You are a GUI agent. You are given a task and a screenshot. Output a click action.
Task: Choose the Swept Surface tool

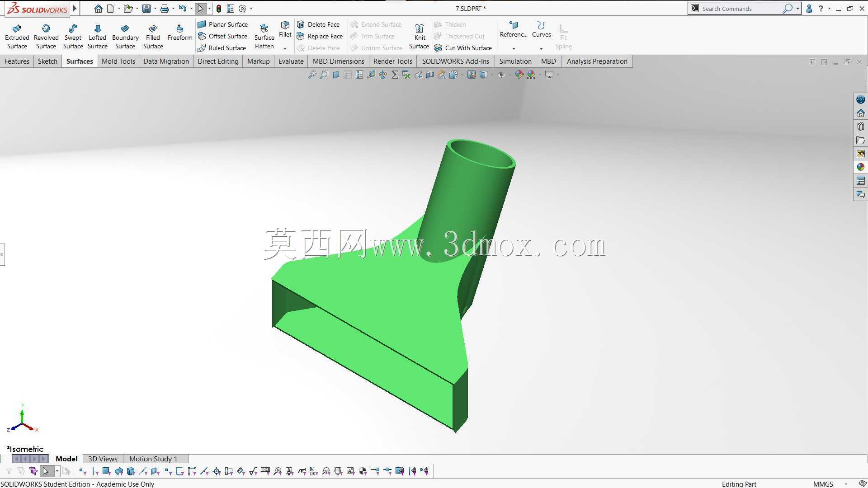point(73,37)
